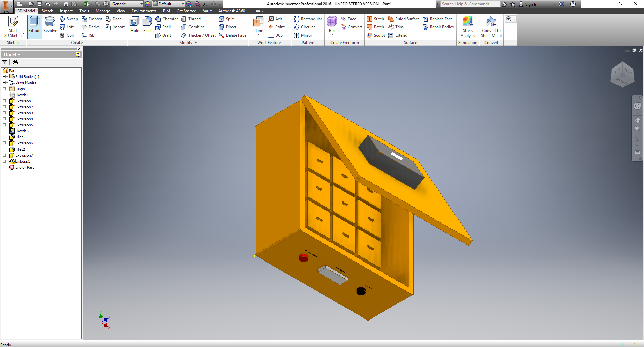The height and width of the screenshot is (347, 644).
Task: Click the Undo arrow in quick access
Action: coord(48,4)
